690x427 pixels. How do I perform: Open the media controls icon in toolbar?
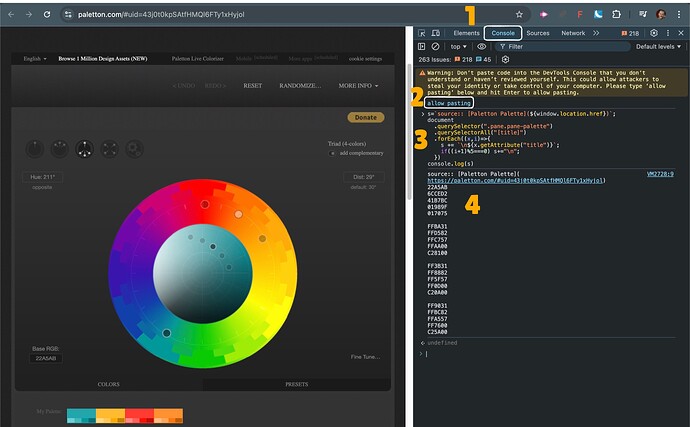coord(643,15)
